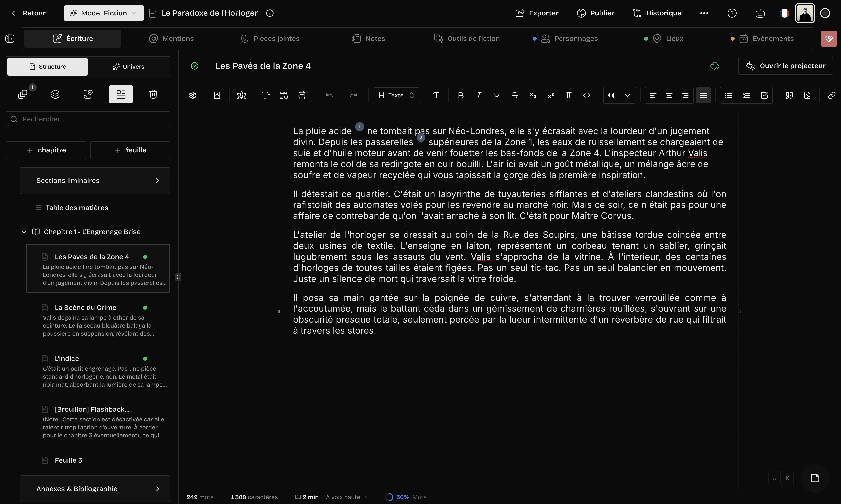Insert a link with the chain icon
This screenshot has height=504, width=841.
pos(832,95)
